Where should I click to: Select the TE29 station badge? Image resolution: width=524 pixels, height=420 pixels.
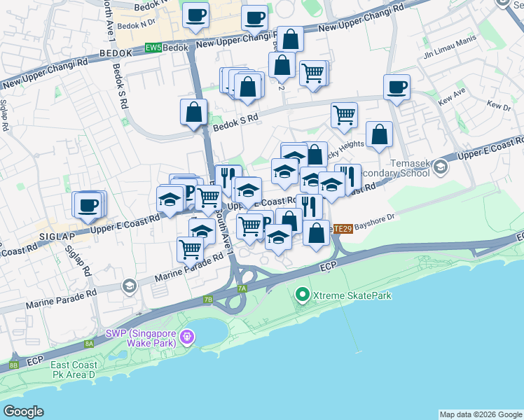(x=343, y=229)
